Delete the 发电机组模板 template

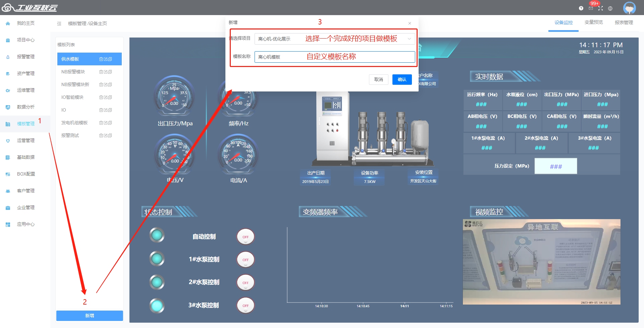coord(101,123)
